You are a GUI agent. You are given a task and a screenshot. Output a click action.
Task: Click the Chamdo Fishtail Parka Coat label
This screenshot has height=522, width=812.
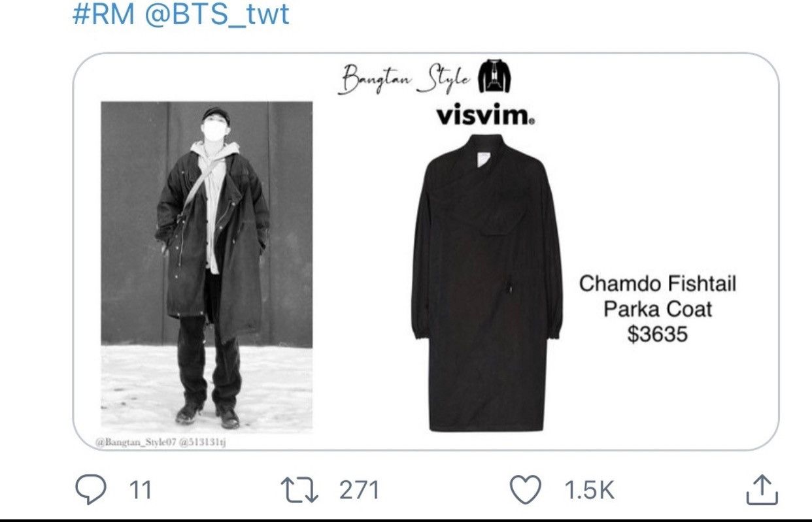(x=658, y=296)
